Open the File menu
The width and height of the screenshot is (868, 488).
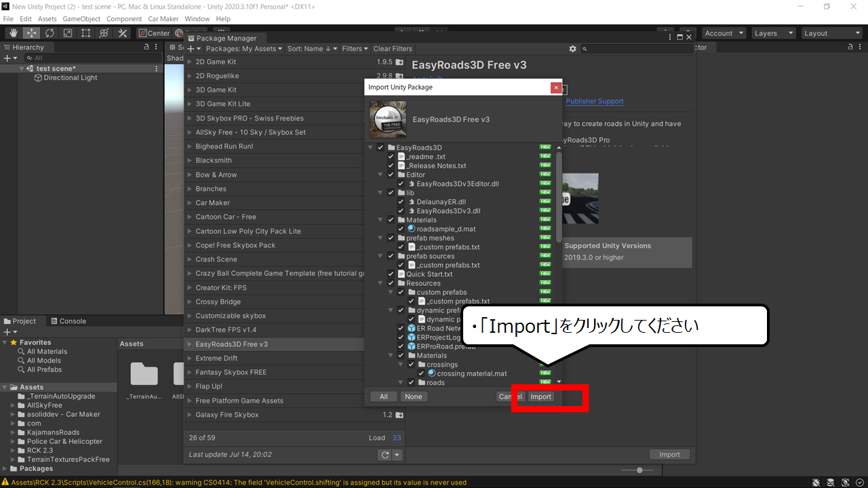pyautogui.click(x=8, y=19)
